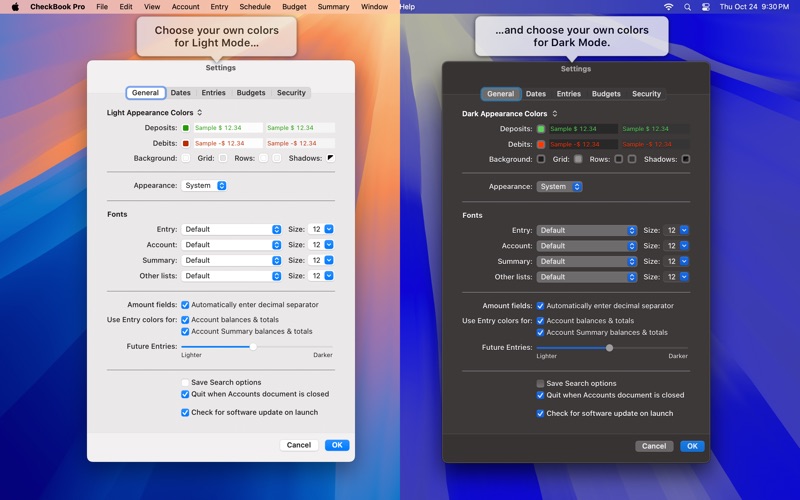This screenshot has height=500, width=800.
Task: Click Cancel in the light settings window
Action: [x=299, y=445]
